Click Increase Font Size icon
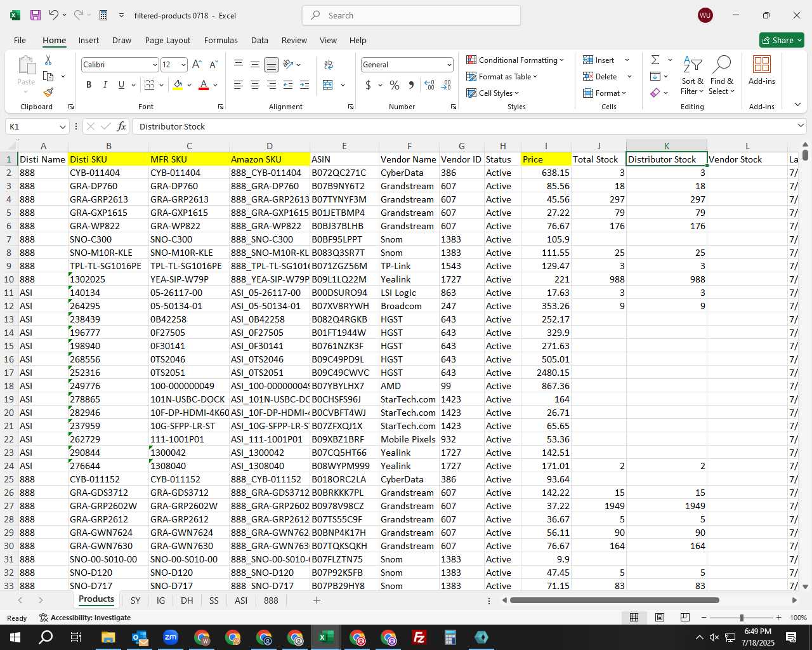Image resolution: width=812 pixels, height=650 pixels. click(197, 64)
